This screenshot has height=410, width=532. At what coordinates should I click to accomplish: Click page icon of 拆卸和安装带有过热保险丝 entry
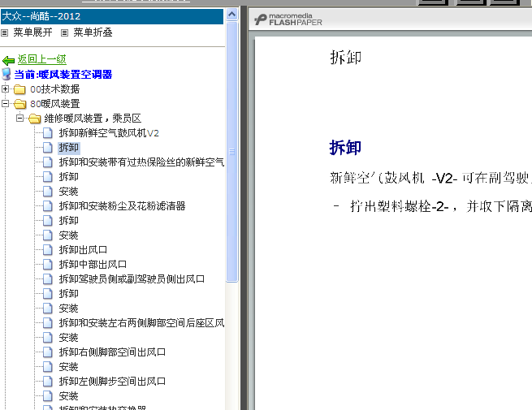click(x=48, y=162)
